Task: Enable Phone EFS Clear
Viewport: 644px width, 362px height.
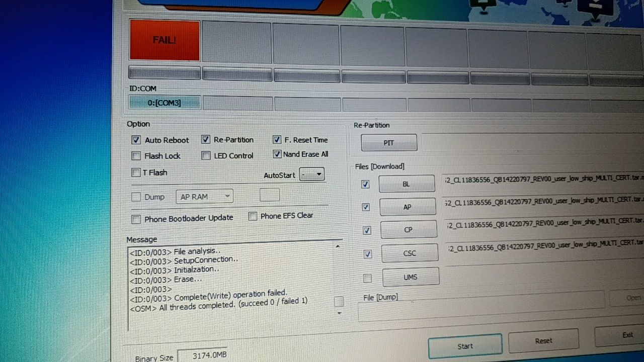Action: (253, 216)
